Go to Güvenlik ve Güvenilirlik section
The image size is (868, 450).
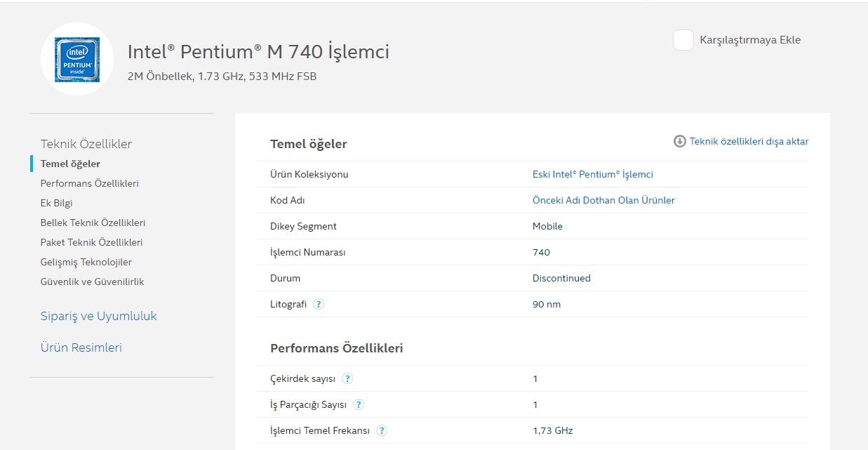[92, 282]
